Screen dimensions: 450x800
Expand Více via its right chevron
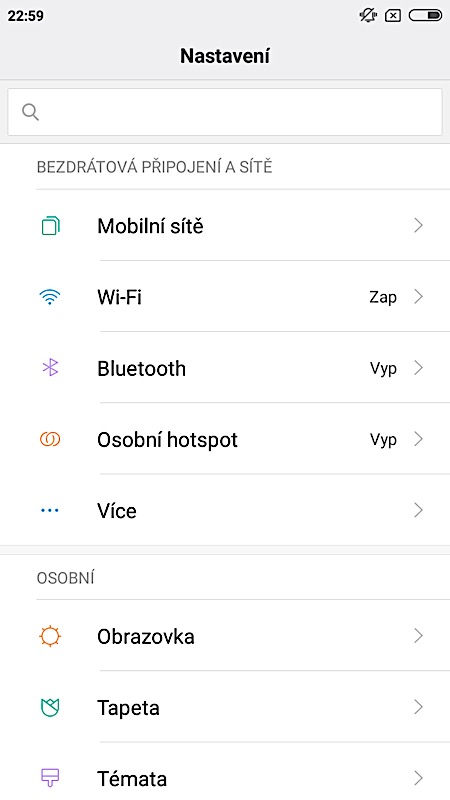[x=419, y=510]
